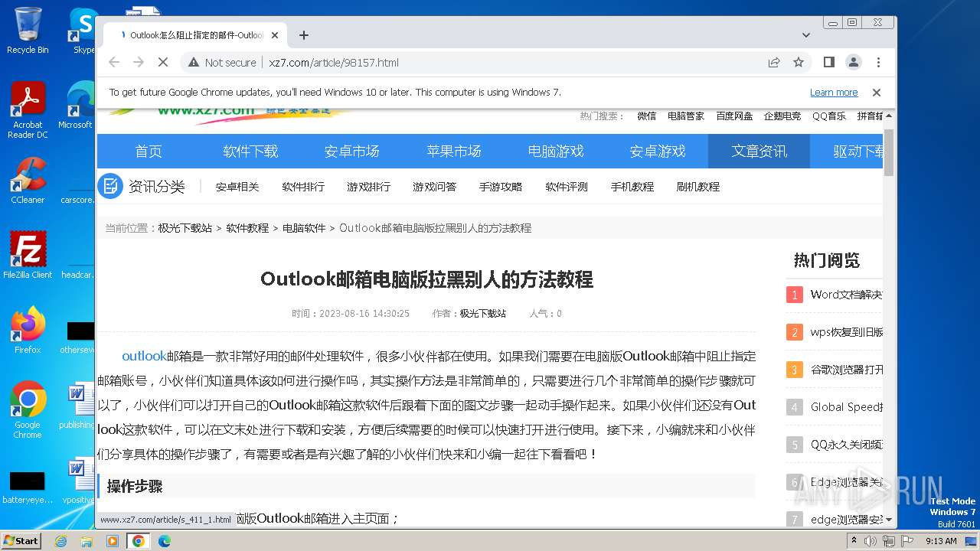Select the publishing Word document on desktop
The height and width of the screenshot is (551, 980).
click(x=77, y=406)
